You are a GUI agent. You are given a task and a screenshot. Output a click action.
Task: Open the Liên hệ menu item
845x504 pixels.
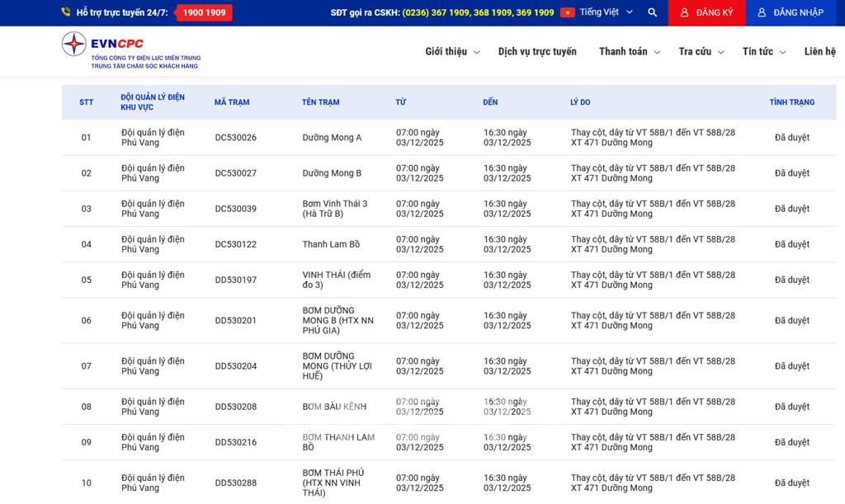click(x=819, y=51)
